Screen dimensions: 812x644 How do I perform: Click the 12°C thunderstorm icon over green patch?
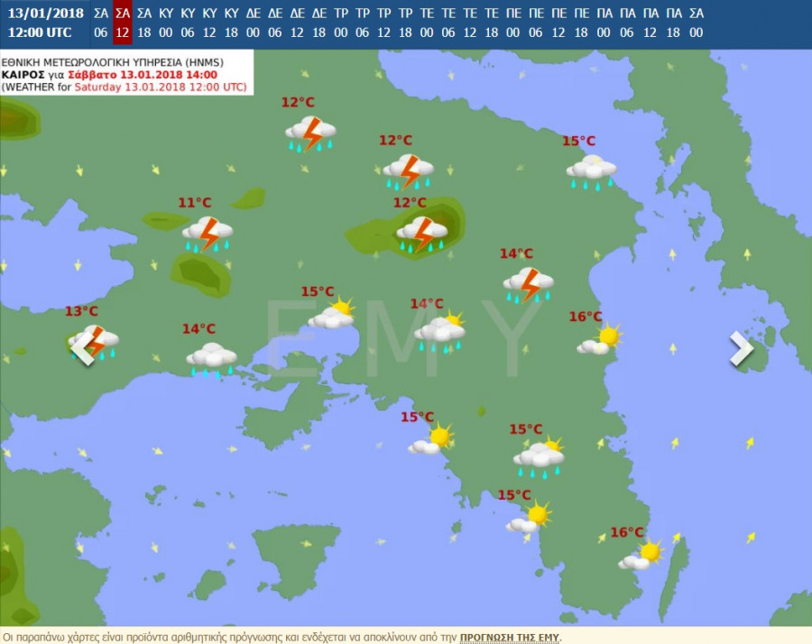click(422, 233)
